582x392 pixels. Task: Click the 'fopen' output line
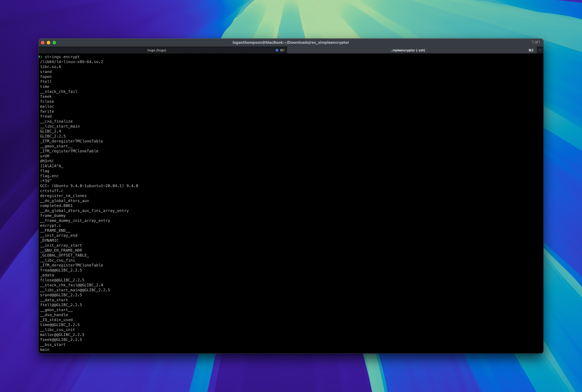pos(46,77)
